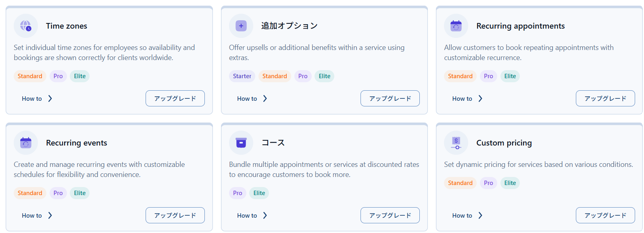
Task: Click the Elite tag in Recurring events
Action: tap(80, 193)
